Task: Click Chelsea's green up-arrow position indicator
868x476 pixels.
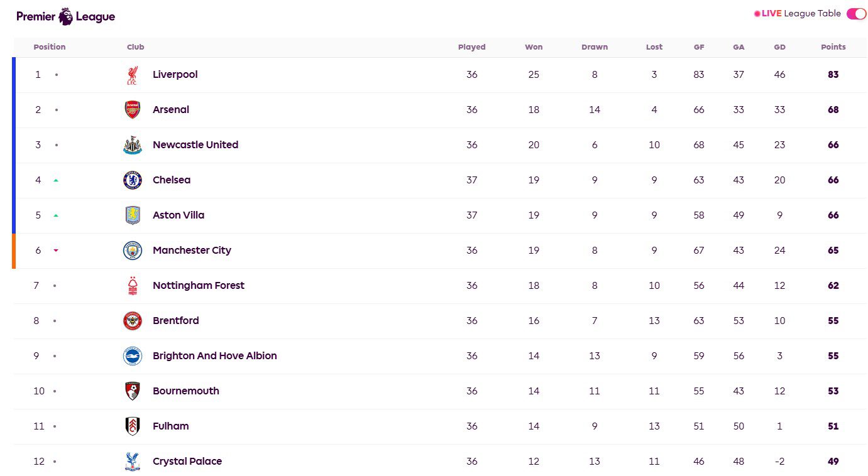Action: 56,180
